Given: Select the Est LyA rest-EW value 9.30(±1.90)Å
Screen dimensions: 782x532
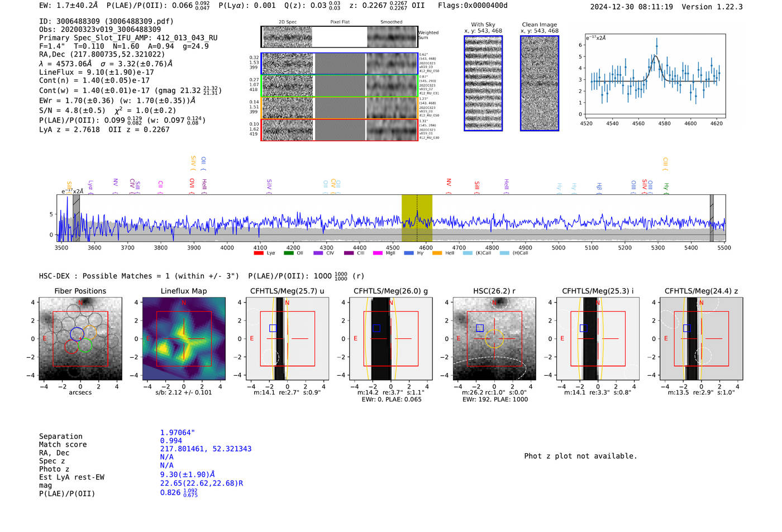Looking at the screenshot, I should point(188,475).
